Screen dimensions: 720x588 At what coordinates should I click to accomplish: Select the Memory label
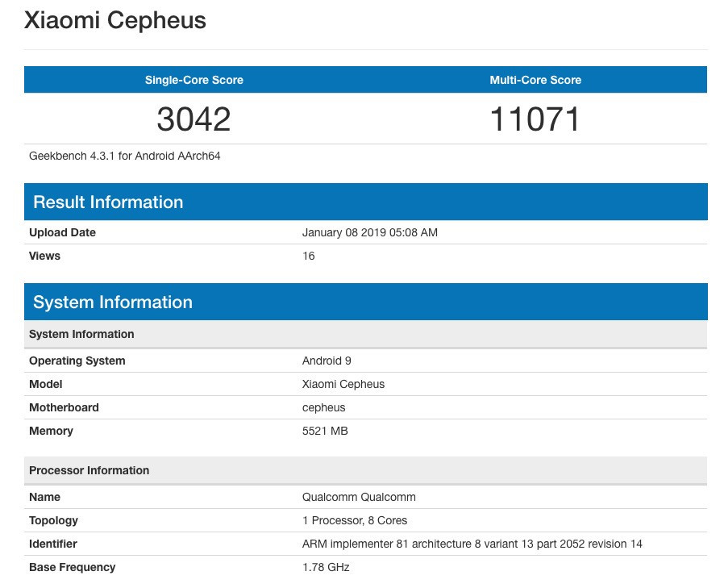tap(51, 431)
